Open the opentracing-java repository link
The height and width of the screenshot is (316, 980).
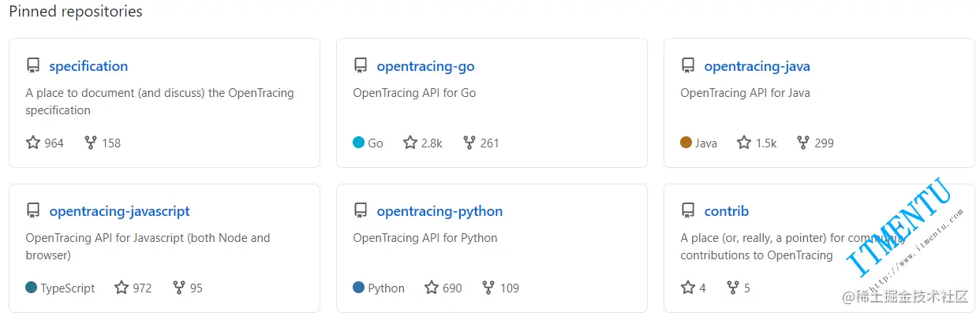click(x=757, y=66)
